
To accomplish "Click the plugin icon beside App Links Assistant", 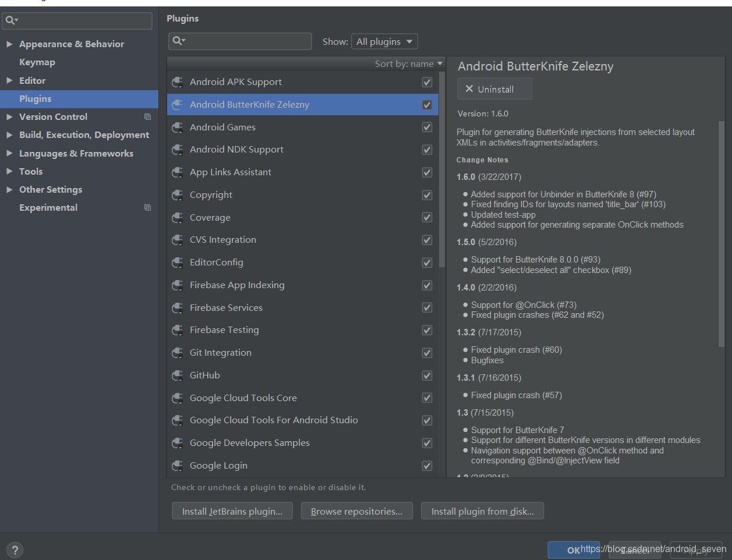I will [x=178, y=172].
